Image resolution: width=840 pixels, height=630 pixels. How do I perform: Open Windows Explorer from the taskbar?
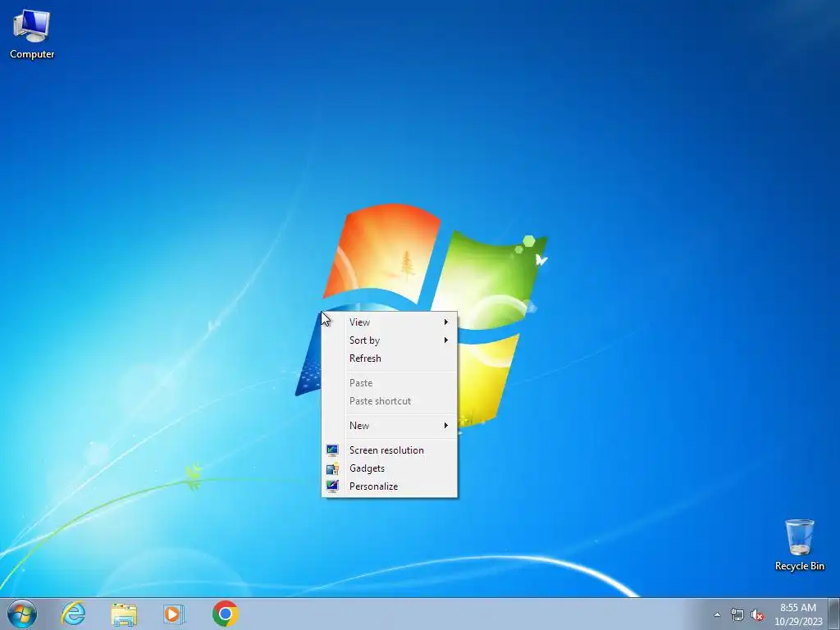pos(124,614)
